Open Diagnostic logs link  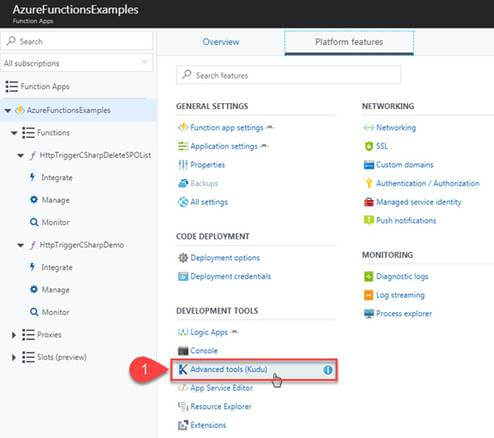coord(402,276)
